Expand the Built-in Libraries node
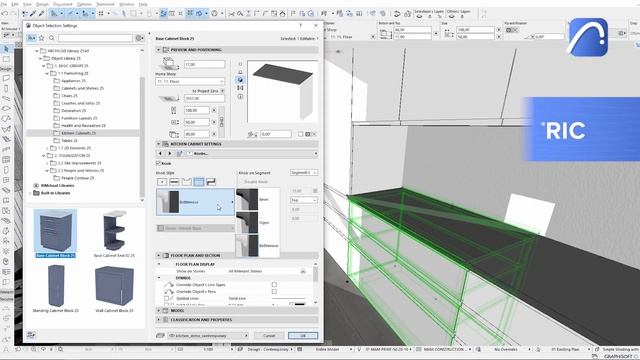 [30, 193]
